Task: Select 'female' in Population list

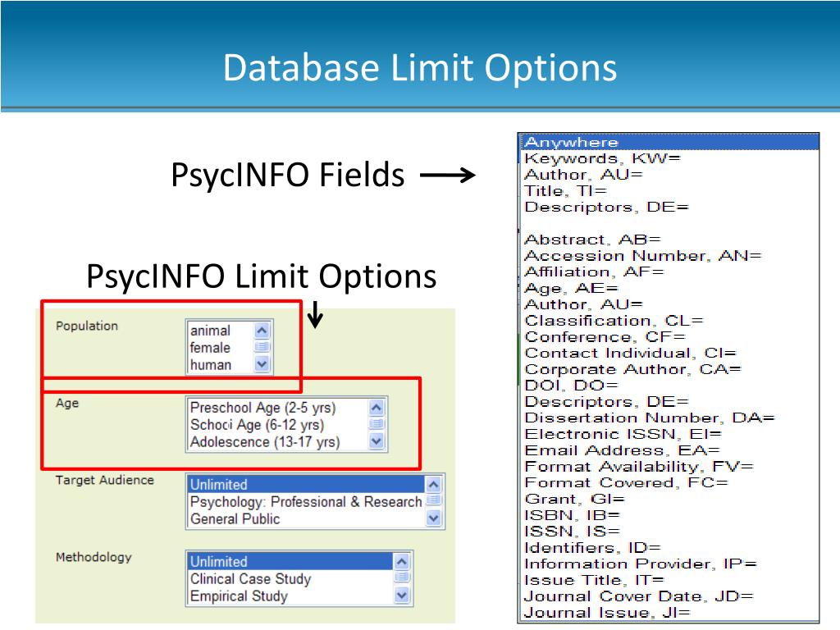Action: tap(210, 348)
